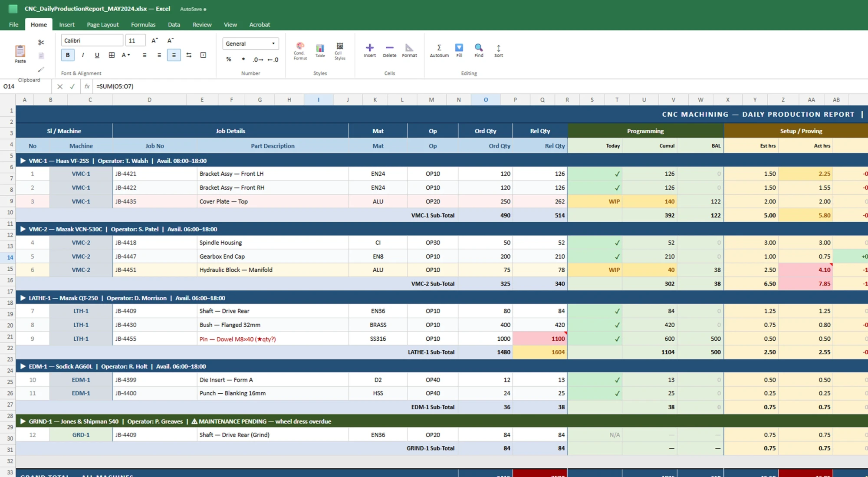Toggle the AutoSave switch
The image size is (868, 477).
pos(193,9)
